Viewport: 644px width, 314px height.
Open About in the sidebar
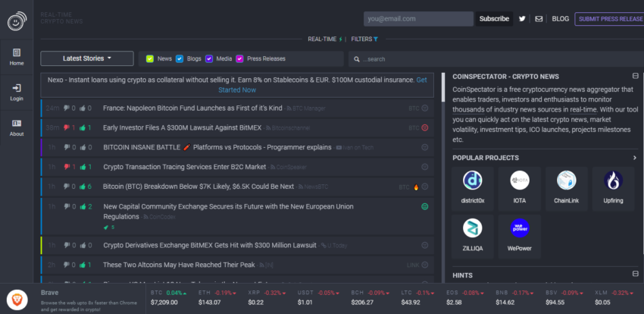17,128
